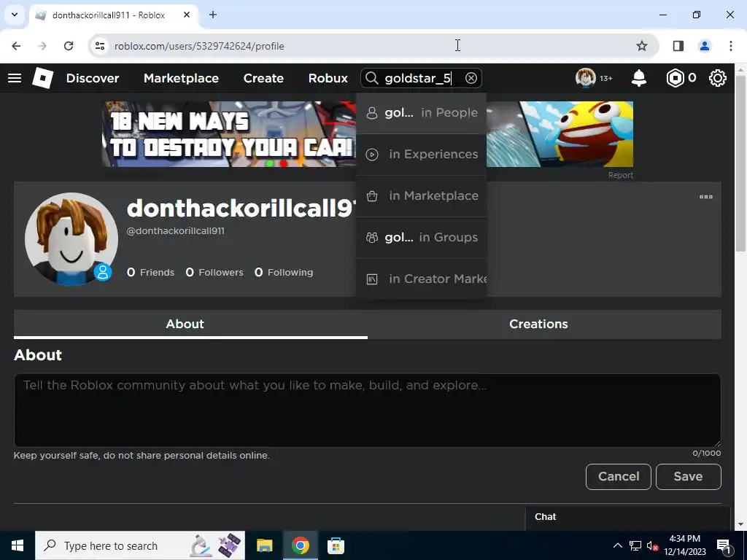Cancel the About edit
The image size is (747, 560).
pyautogui.click(x=619, y=477)
